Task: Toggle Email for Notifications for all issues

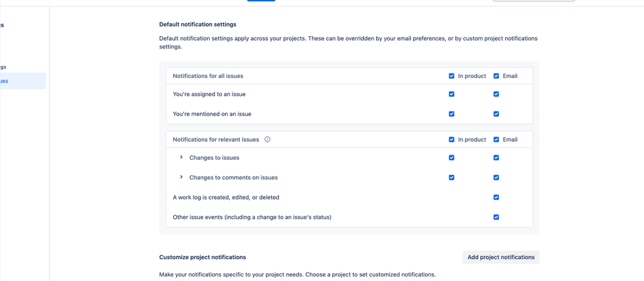Action: coord(496,76)
